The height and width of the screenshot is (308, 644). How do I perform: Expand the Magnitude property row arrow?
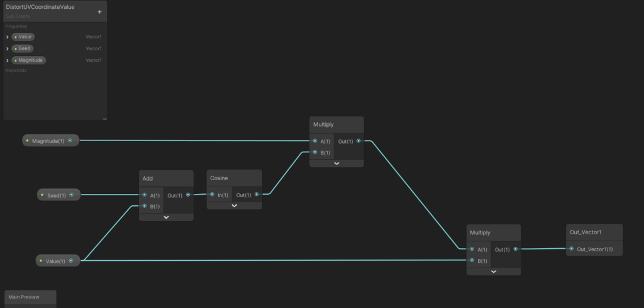(x=8, y=60)
